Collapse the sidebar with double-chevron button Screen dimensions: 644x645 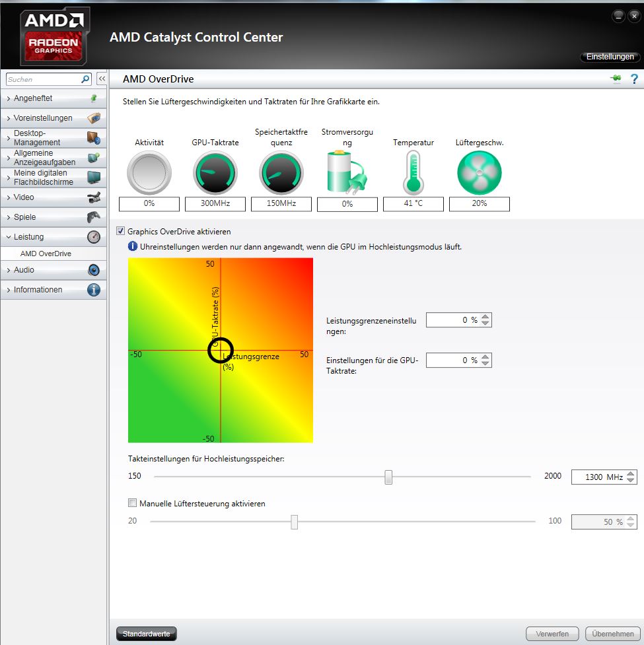tap(102, 79)
